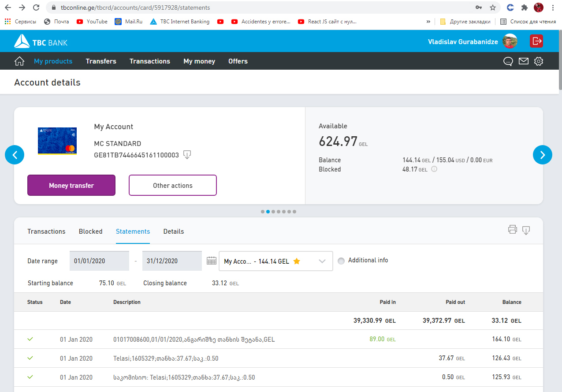Click the start date 01/01/2020 field

pos(99,261)
